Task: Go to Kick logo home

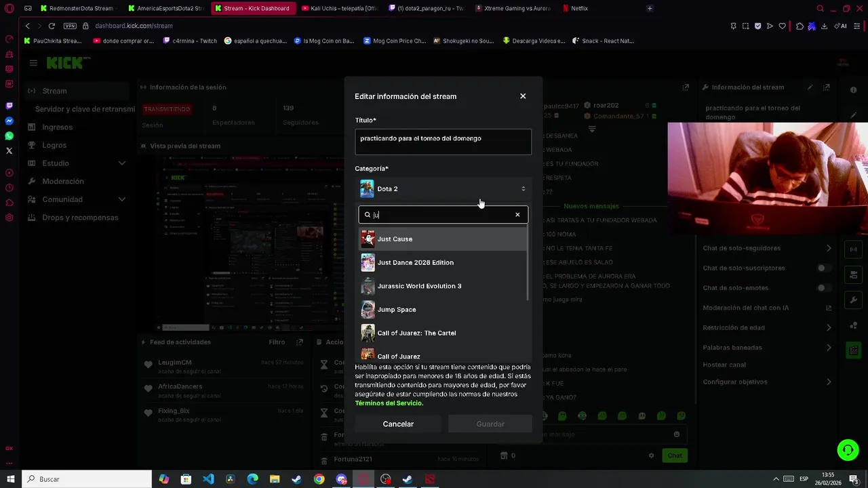Action: [x=65, y=63]
